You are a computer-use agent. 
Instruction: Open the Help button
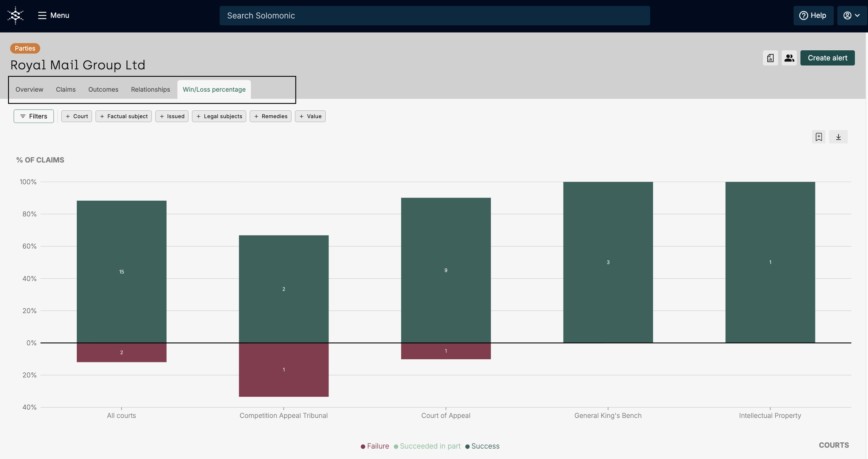click(x=813, y=15)
